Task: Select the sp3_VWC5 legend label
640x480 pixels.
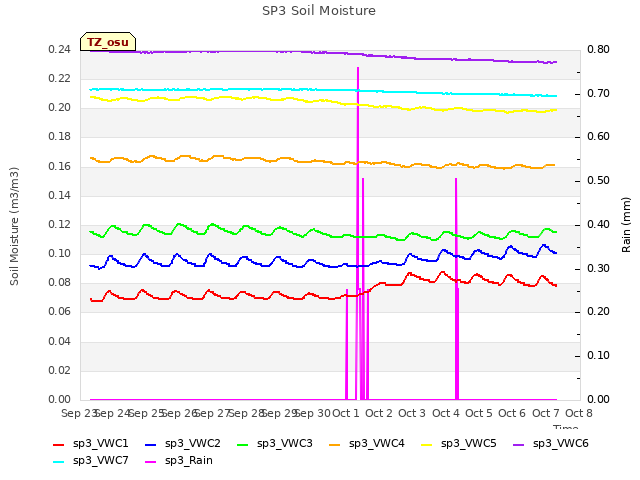Action: (469, 444)
